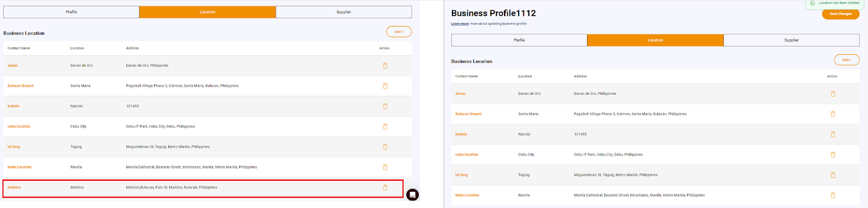Delete davao row on Business Profile1112 page
This screenshot has height=208, width=868.
click(x=833, y=94)
